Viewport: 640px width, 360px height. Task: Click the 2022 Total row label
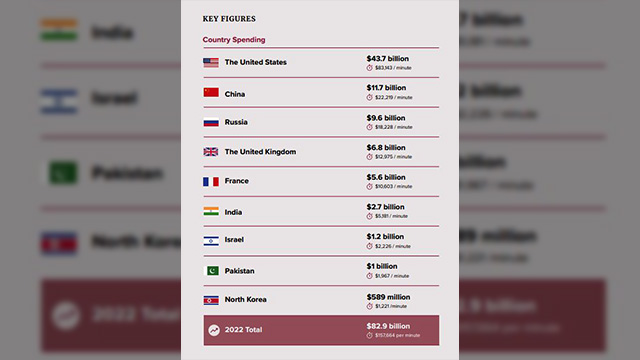pos(243,330)
